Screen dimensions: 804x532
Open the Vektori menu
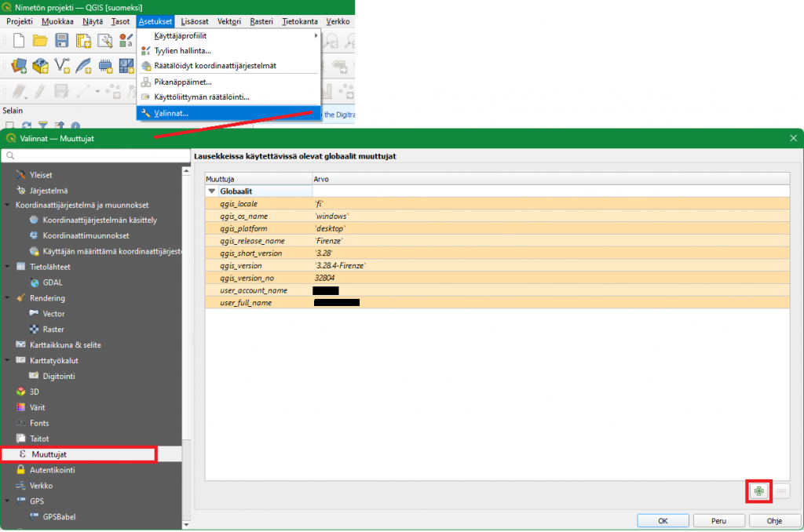[x=229, y=21]
